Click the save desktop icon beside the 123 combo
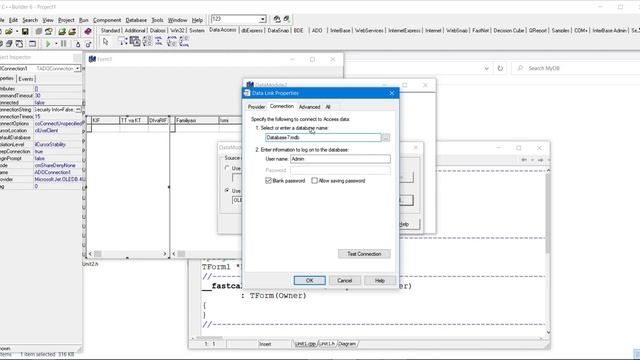The height and width of the screenshot is (360, 640). 277,19
